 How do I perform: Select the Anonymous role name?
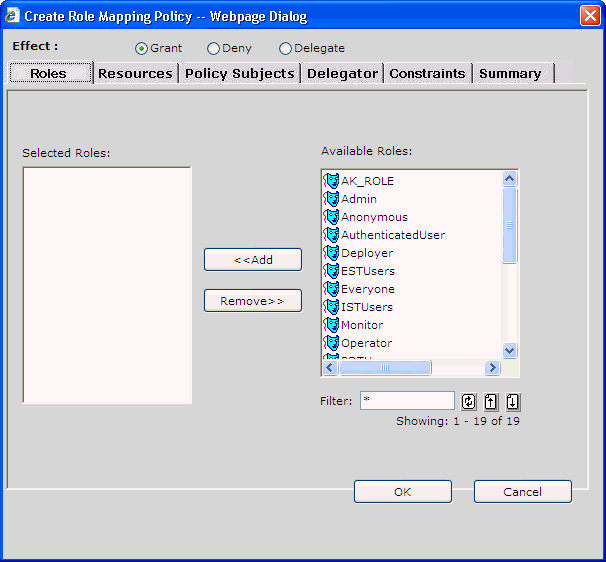[374, 217]
